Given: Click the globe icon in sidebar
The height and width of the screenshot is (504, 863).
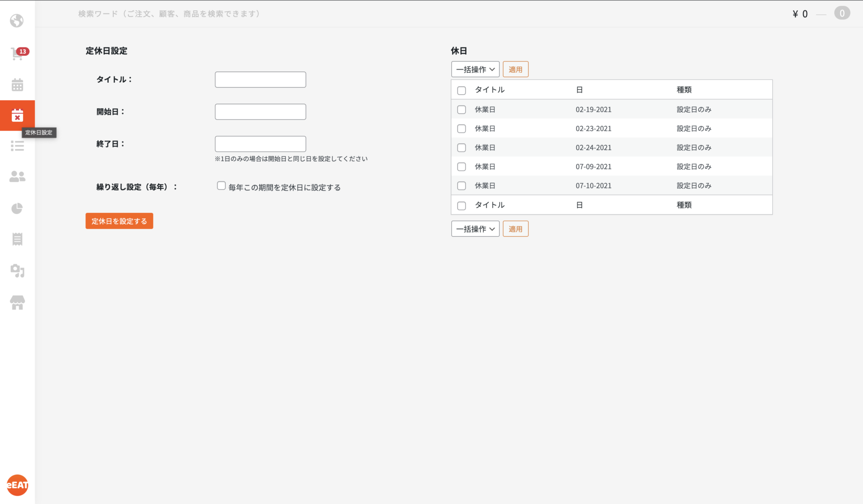Looking at the screenshot, I should pos(17,21).
